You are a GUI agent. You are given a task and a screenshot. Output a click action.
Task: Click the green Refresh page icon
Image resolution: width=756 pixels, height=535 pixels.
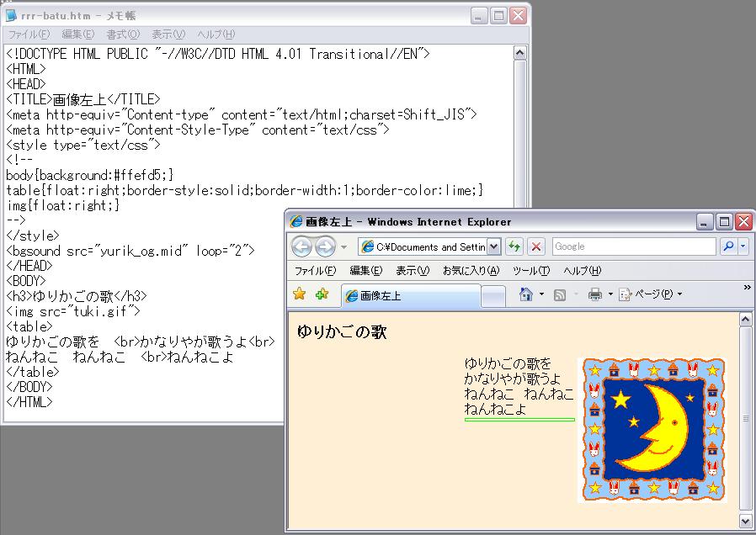(x=514, y=247)
